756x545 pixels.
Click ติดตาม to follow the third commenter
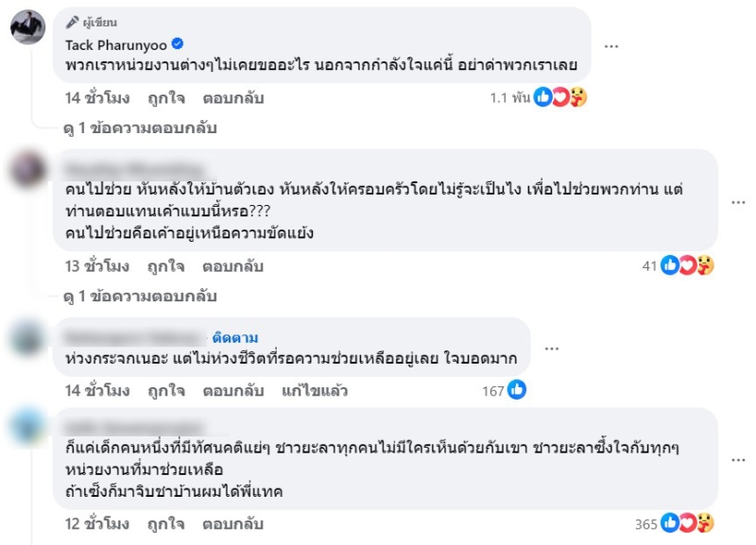(x=235, y=337)
